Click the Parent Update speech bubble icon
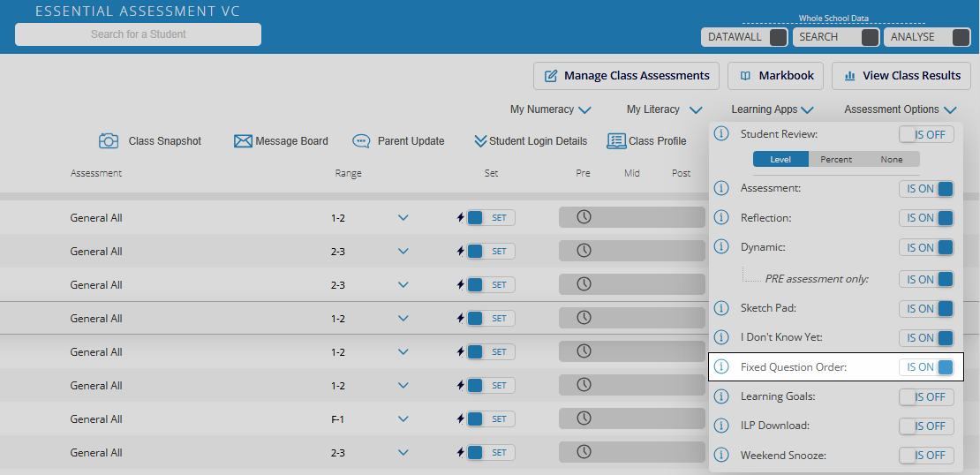Viewport: 980px width, 475px height. coord(361,141)
